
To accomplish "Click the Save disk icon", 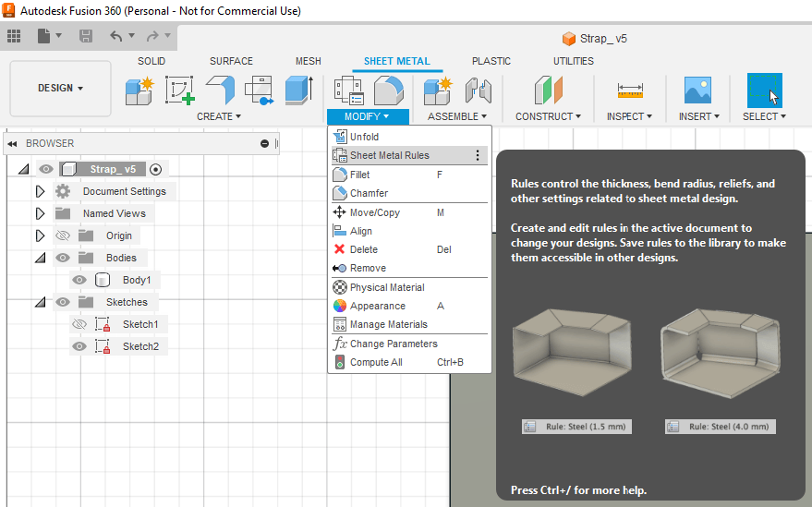I will pos(86,37).
